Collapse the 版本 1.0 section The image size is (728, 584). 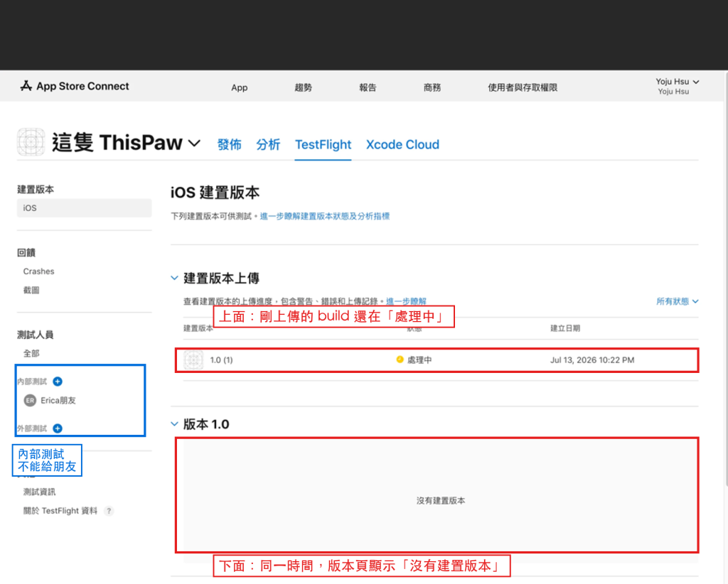point(175,424)
